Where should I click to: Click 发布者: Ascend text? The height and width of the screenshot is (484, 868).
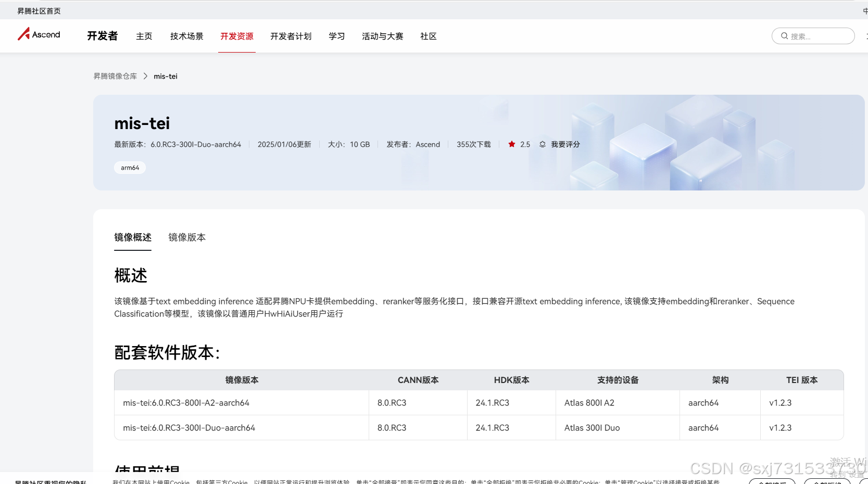[x=413, y=144]
